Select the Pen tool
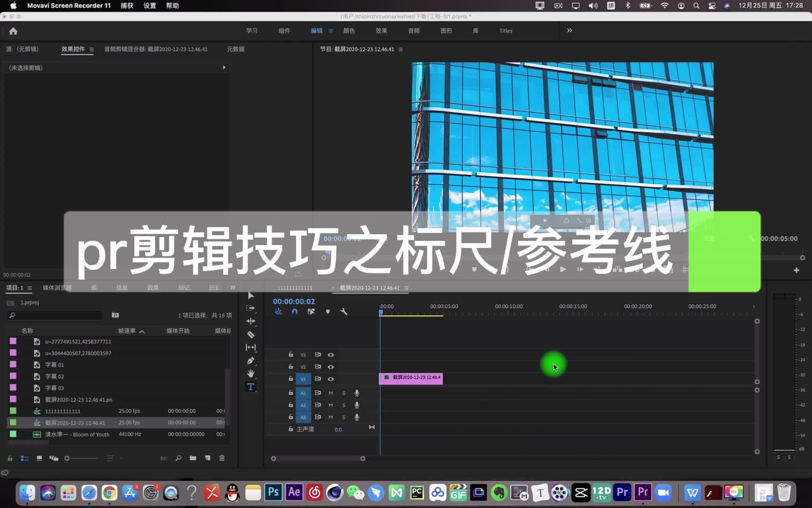This screenshot has width=812, height=508. point(250,361)
